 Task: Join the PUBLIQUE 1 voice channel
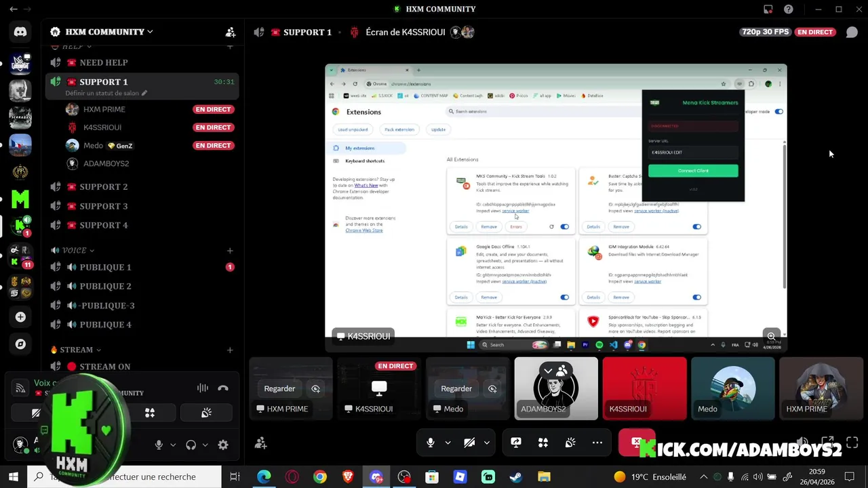[142, 267]
